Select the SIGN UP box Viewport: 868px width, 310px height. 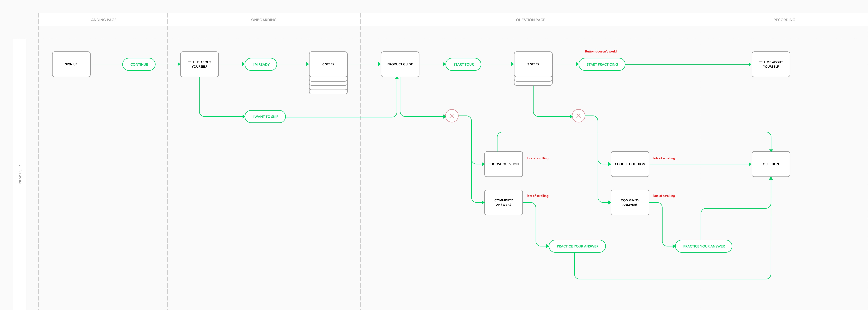click(71, 64)
